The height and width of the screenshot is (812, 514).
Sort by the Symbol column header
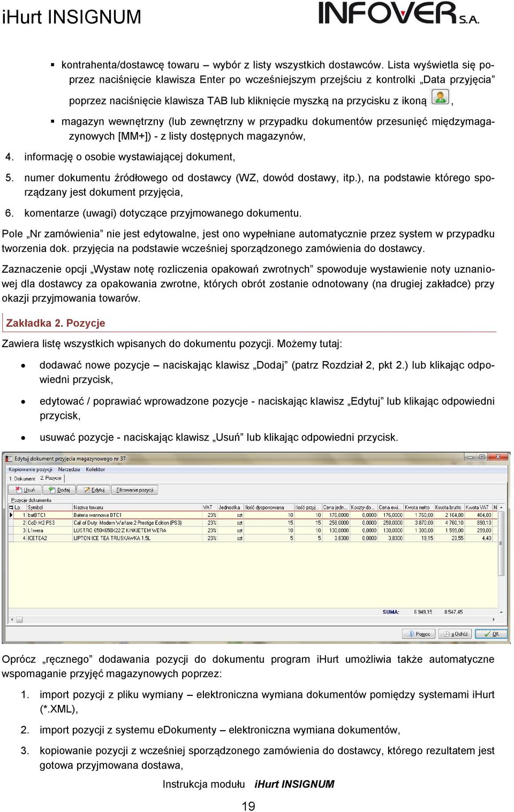point(49,507)
